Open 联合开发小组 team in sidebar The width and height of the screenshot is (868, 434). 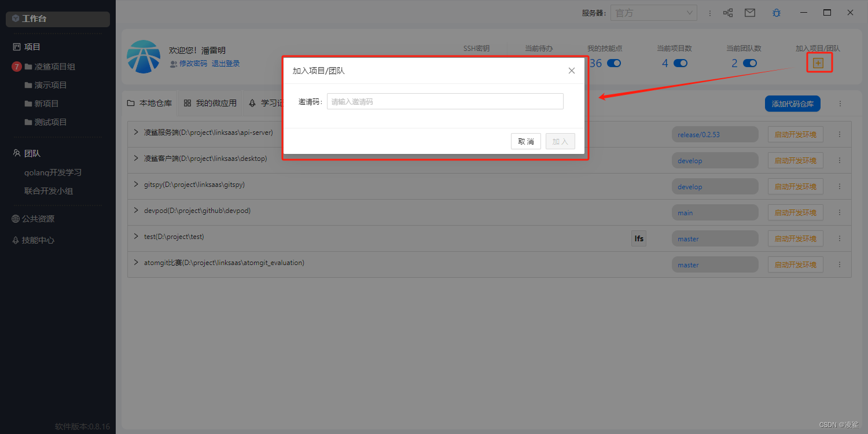coord(49,191)
